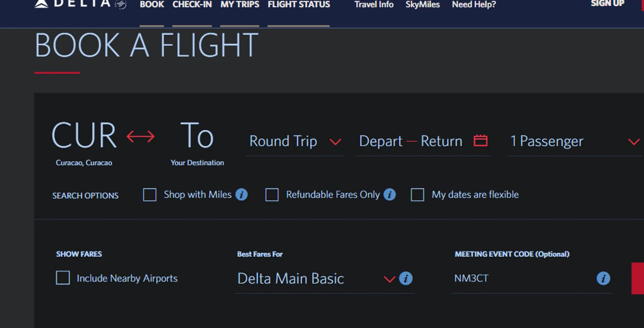The image size is (644, 328).
Task: Expand the Round Trip dropdown
Action: tap(295, 141)
